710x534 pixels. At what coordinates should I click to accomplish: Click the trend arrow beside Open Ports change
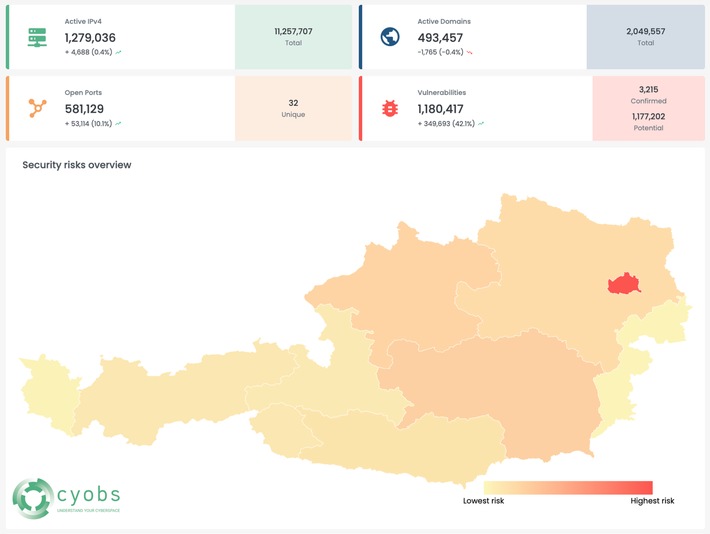(x=118, y=124)
